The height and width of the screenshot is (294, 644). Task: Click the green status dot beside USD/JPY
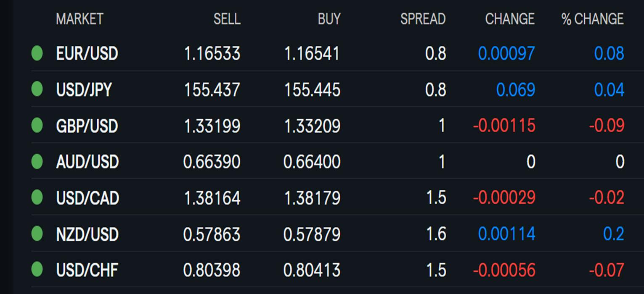[37, 89]
